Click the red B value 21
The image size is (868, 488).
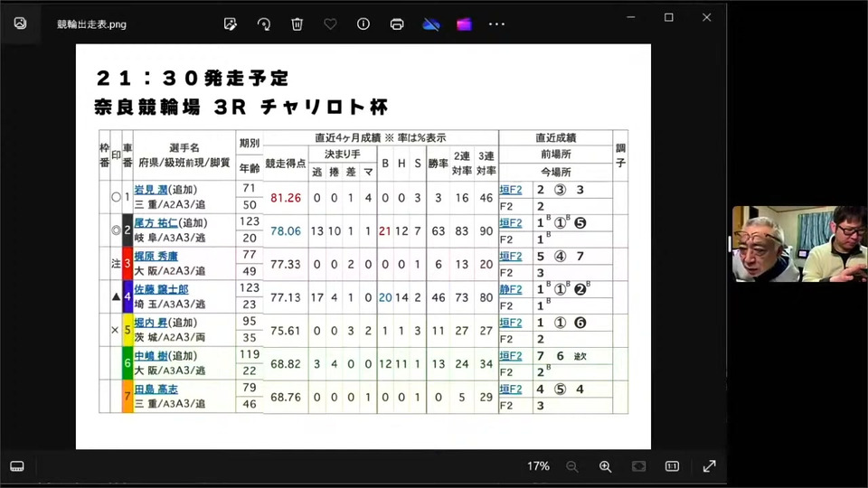385,230
